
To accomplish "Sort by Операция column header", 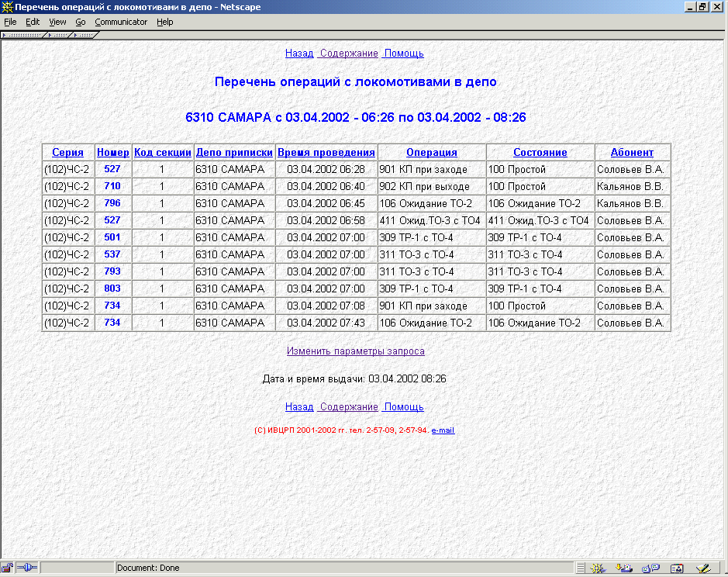I will pos(432,152).
